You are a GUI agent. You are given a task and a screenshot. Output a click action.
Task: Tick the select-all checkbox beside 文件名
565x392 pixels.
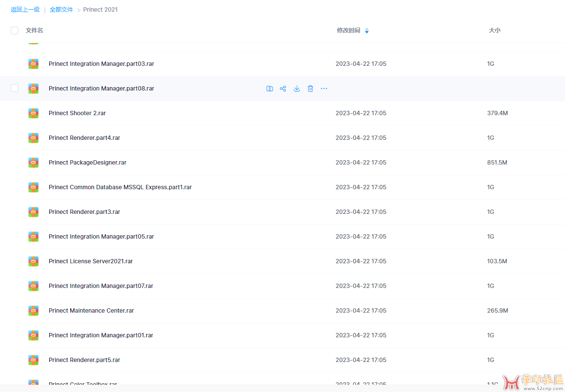(15, 30)
